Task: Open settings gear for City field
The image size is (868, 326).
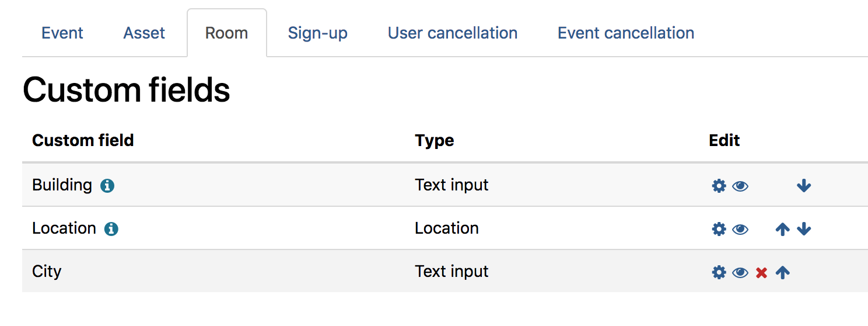Action: [x=719, y=272]
